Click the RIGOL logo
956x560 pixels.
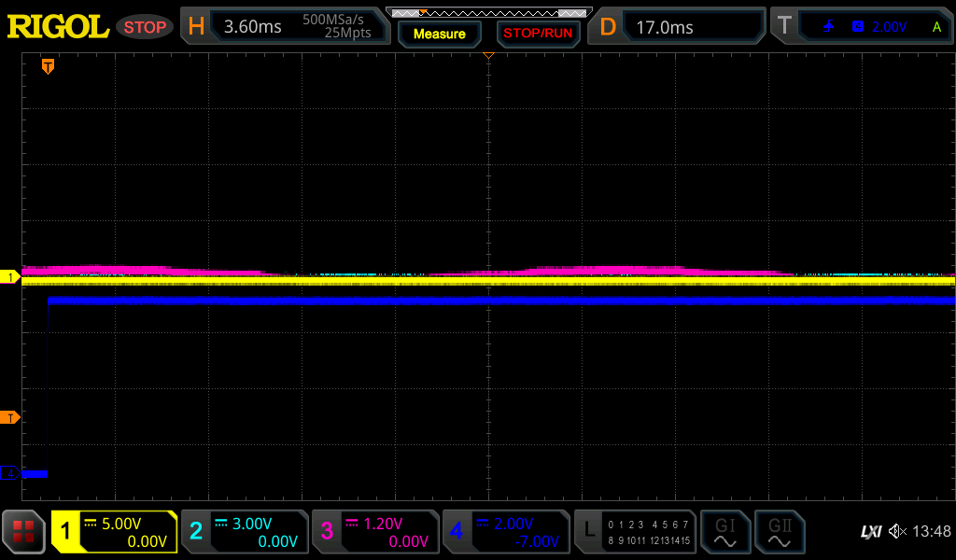pyautogui.click(x=58, y=27)
